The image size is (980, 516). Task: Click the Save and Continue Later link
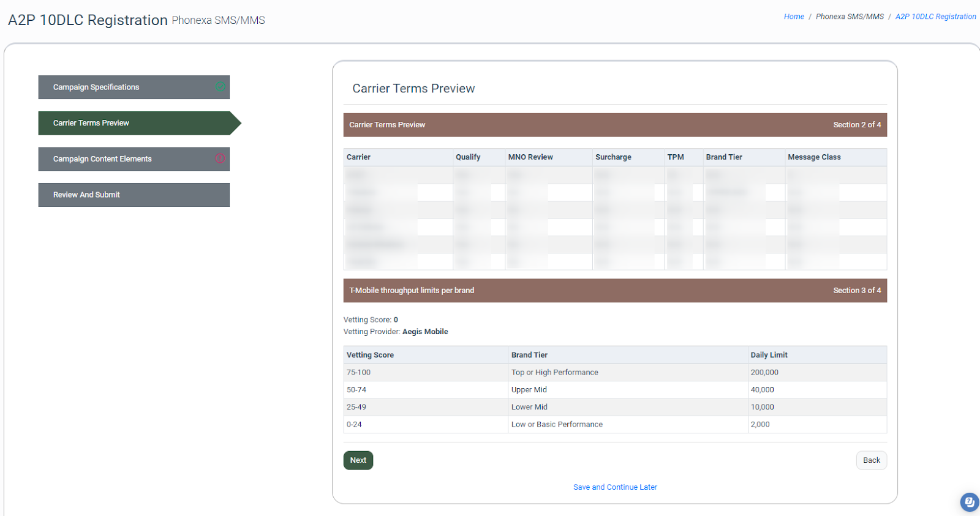615,487
